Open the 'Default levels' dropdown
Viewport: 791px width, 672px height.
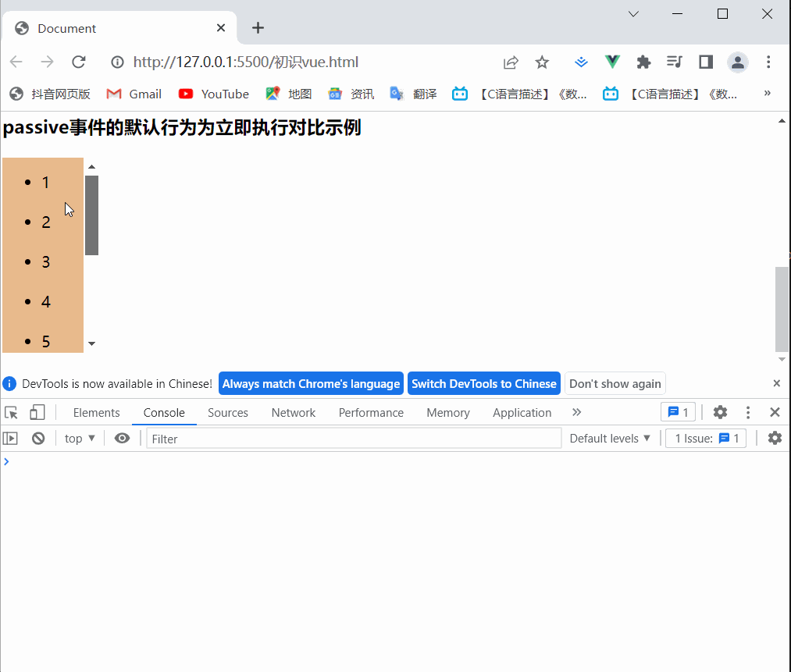pos(610,438)
